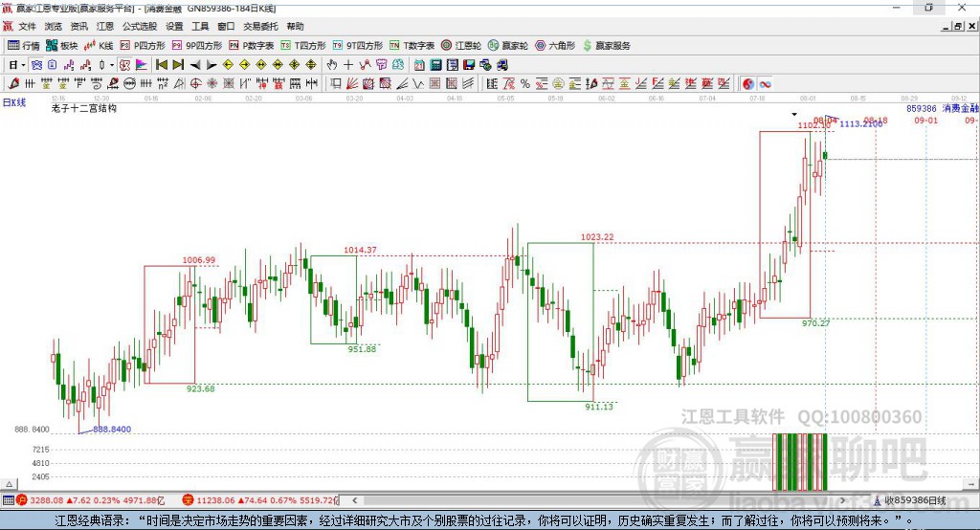The width and height of the screenshot is (980, 530).
Task: Open the 帮助 menu
Action: click(x=295, y=26)
